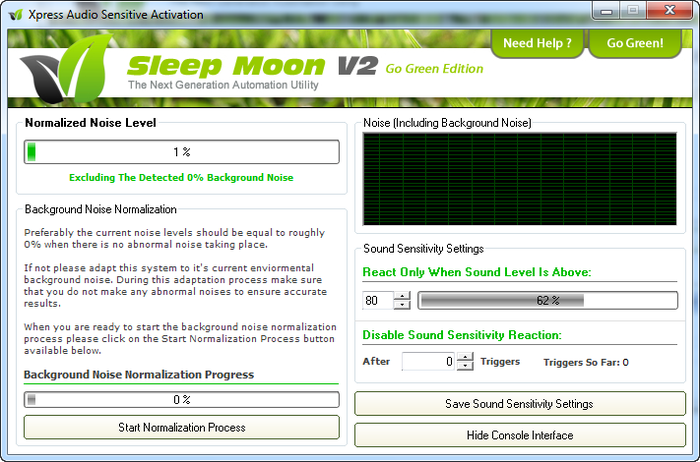Save Sound Sensitivity Settings
The image size is (700, 462).
[520, 404]
